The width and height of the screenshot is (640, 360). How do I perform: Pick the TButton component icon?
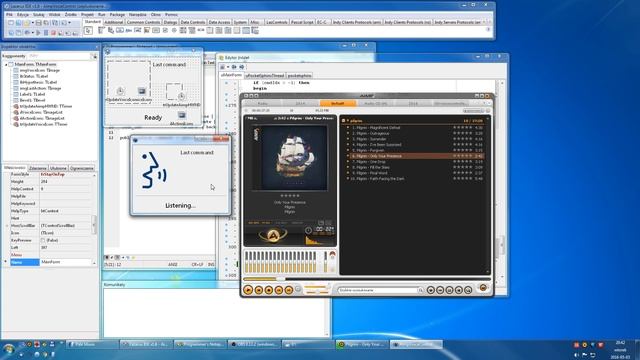click(120, 31)
